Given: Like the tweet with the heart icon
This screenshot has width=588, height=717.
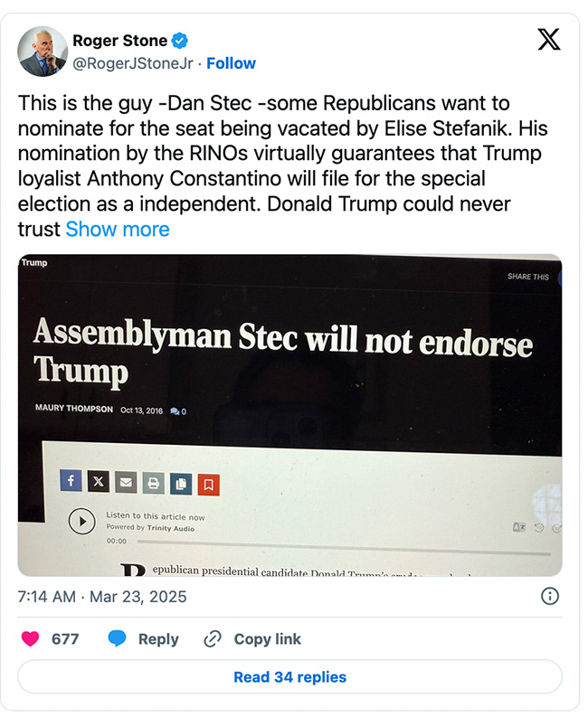Looking at the screenshot, I should pyautogui.click(x=30, y=638).
